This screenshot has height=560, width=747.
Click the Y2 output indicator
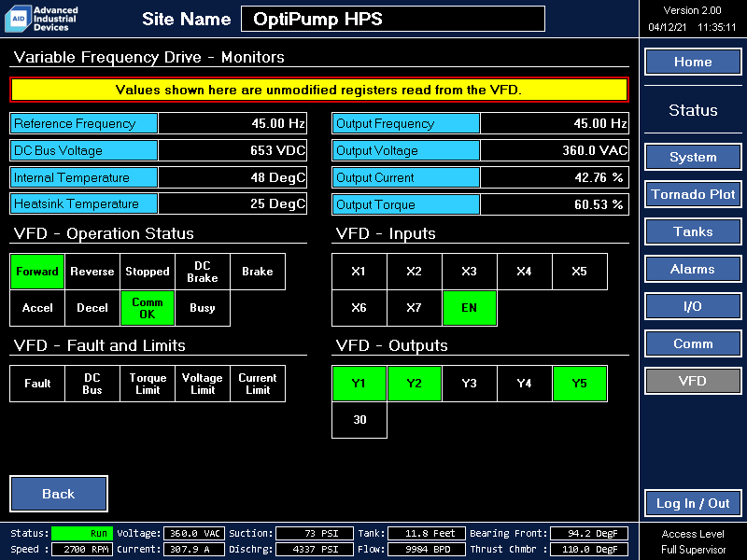(x=415, y=384)
